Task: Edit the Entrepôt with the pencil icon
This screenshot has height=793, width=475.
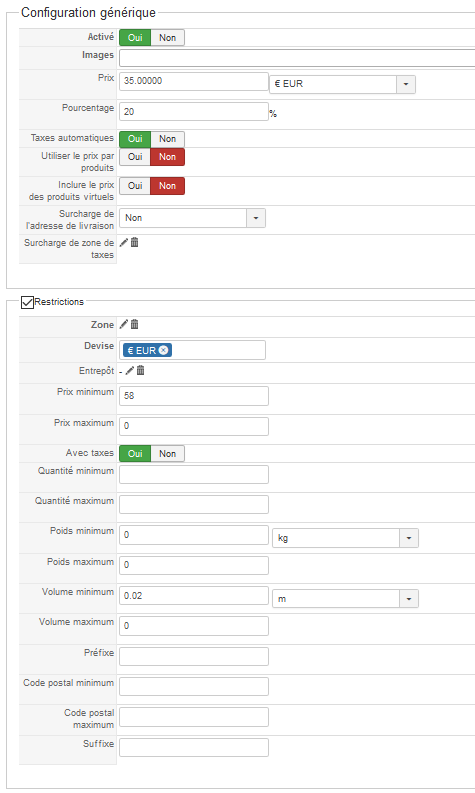Action: click(x=129, y=371)
